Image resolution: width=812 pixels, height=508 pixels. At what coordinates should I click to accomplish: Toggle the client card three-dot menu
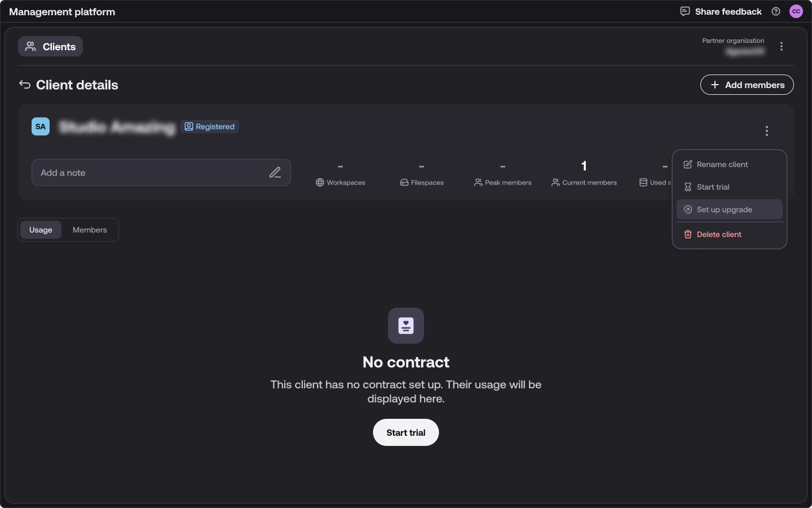click(x=767, y=131)
